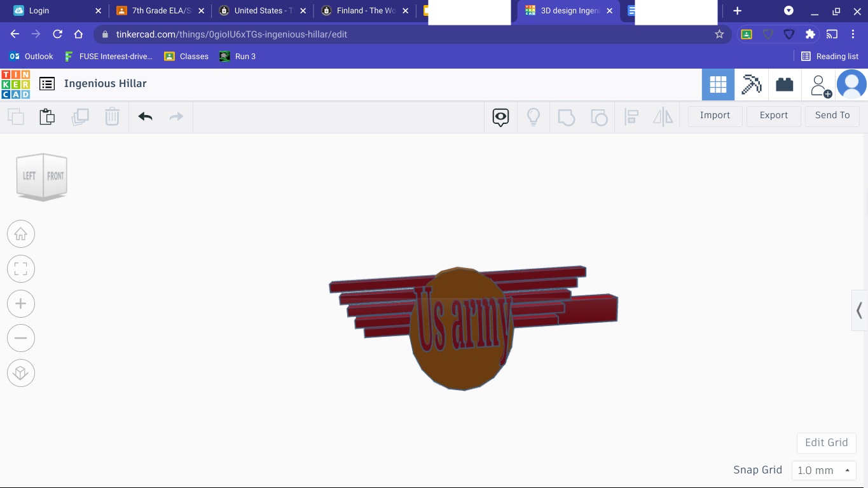Screen dimensions: 868x488
Task: Click the Ungroup shapes icon
Action: (599, 117)
